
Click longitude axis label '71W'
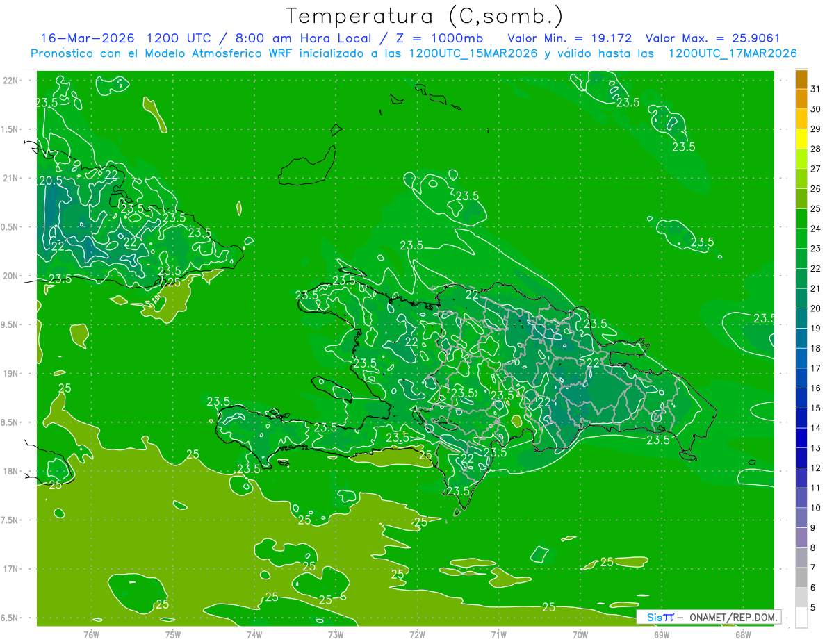[x=498, y=634]
